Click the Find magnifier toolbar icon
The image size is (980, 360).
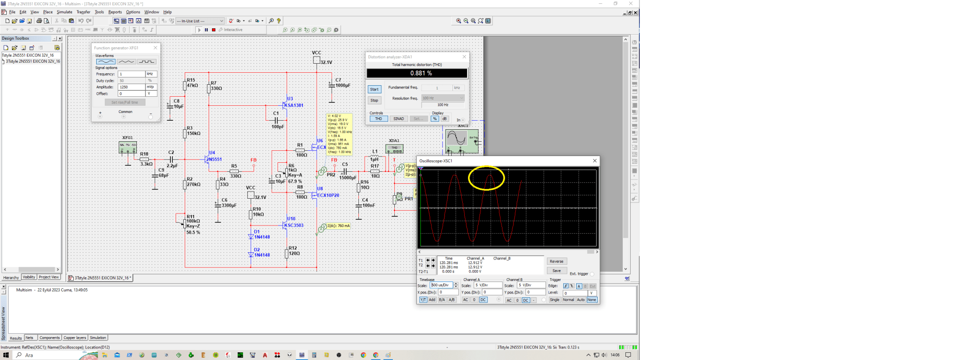(x=271, y=21)
